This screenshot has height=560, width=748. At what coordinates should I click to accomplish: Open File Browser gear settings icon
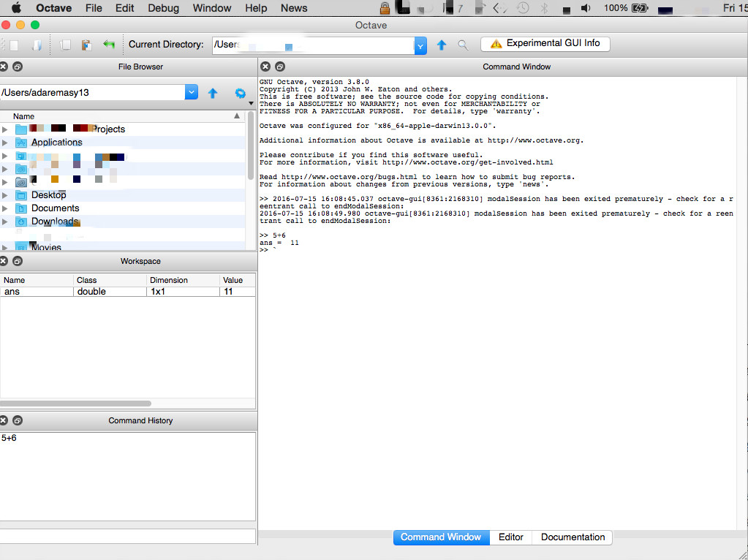pyautogui.click(x=241, y=93)
